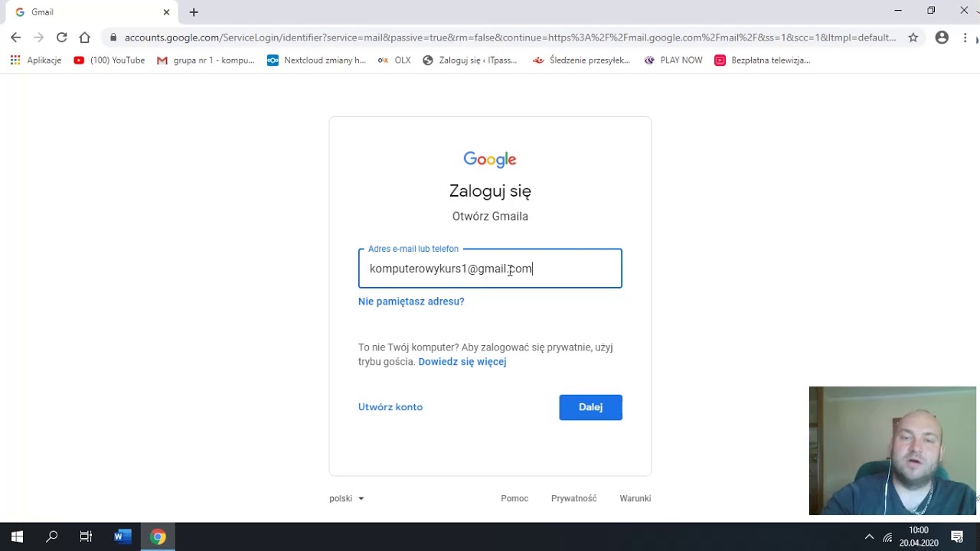Viewport: 980px width, 551px height.
Task: Open the PLAY NOW bookmark
Action: click(x=673, y=60)
